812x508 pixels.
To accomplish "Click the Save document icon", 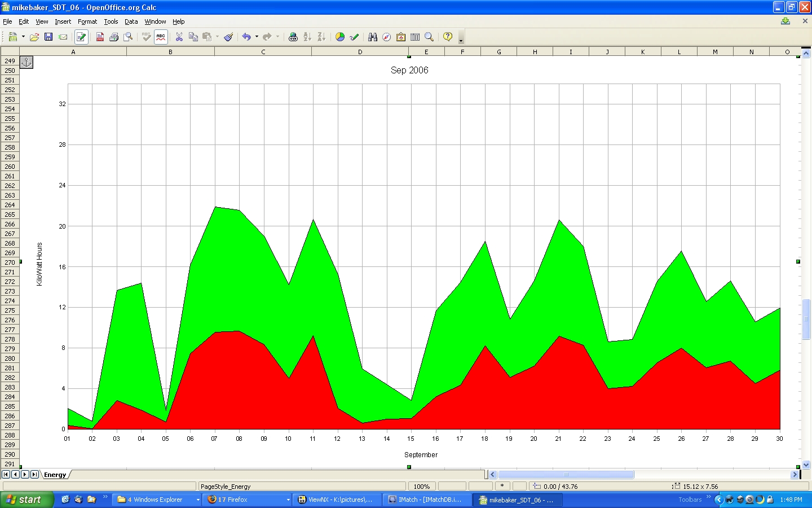I will click(x=48, y=37).
